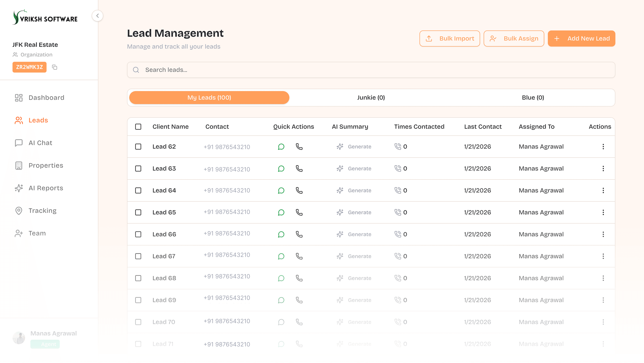Viewport: 644px width, 363px height.
Task: Switch to the Junkie tab
Action: [371, 98]
